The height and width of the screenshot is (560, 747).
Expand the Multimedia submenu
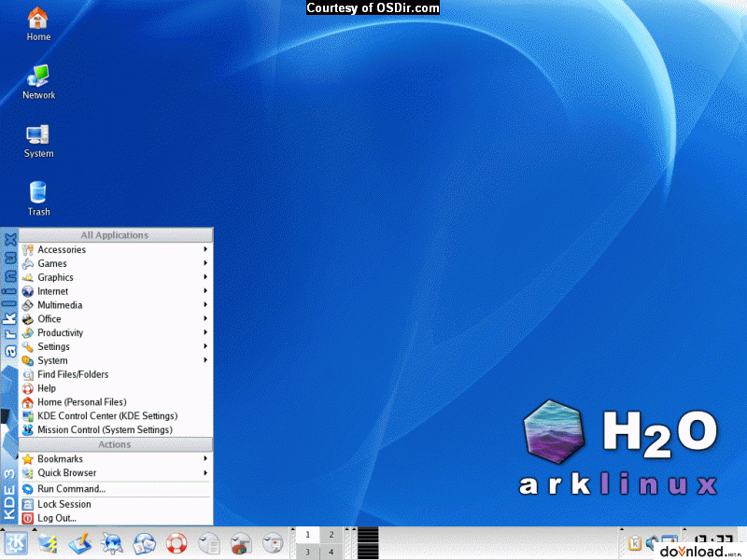(115, 305)
